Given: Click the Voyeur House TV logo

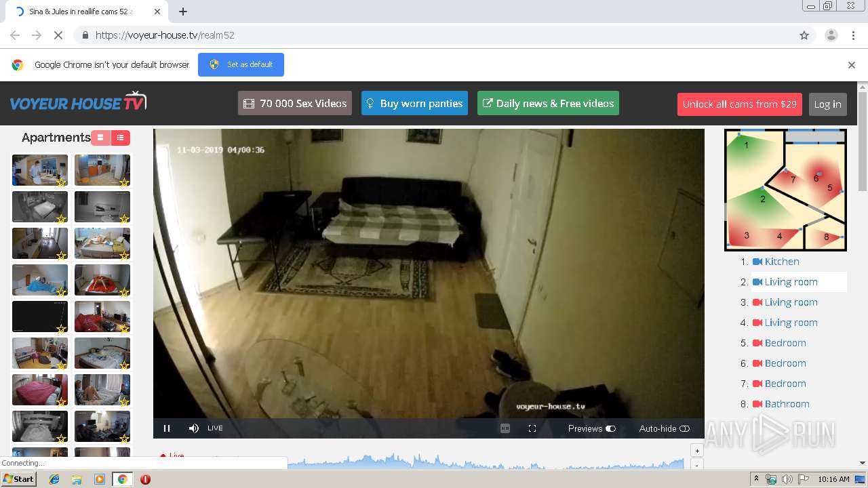Looking at the screenshot, I should [78, 102].
